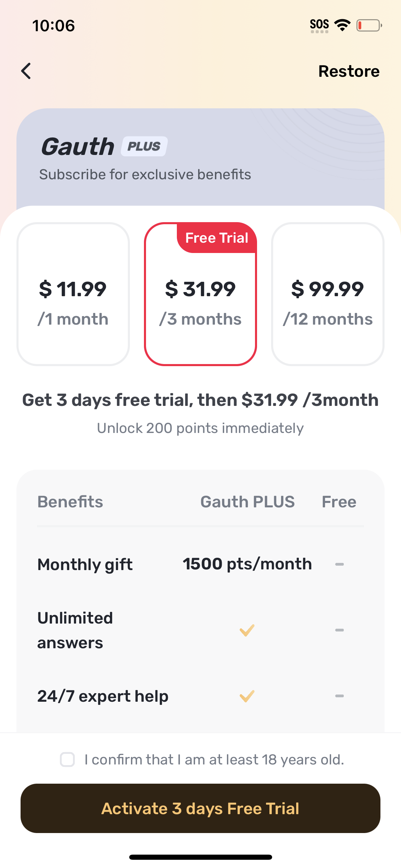Tap the back arrow icon
Viewport: 401px width, 868px height.
pyautogui.click(x=26, y=71)
